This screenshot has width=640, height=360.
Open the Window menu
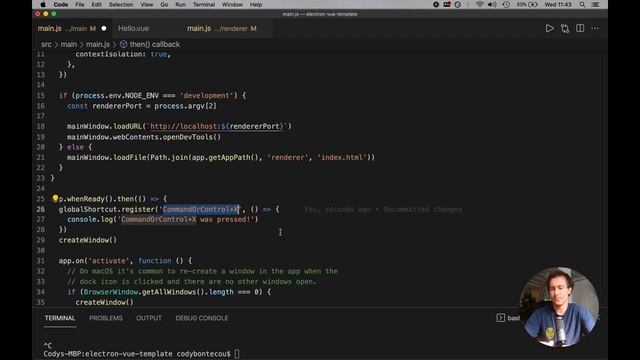pos(232,4)
